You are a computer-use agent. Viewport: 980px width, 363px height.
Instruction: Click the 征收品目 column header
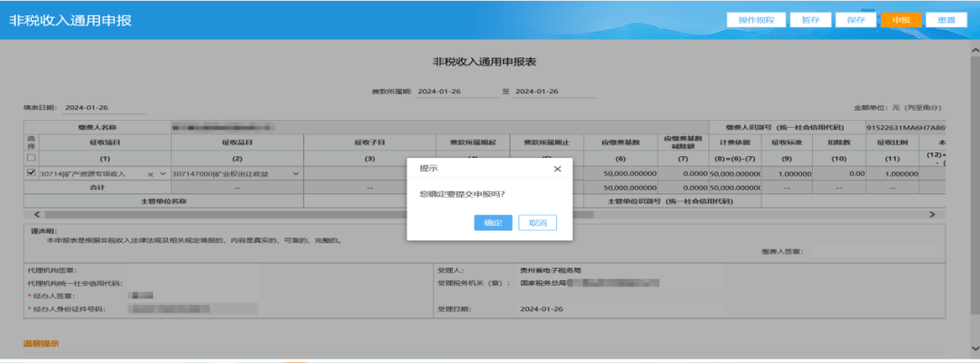237,142
